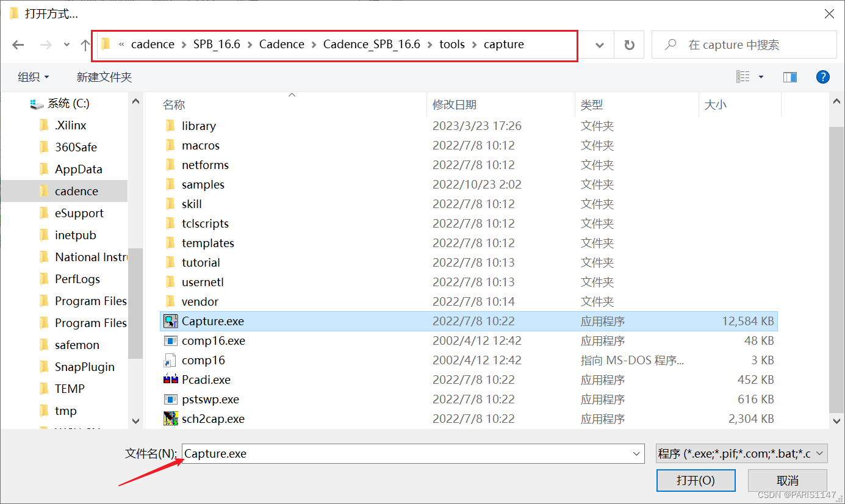845x504 pixels.
Task: Open the view options dropdown arrow
Action: (761, 77)
